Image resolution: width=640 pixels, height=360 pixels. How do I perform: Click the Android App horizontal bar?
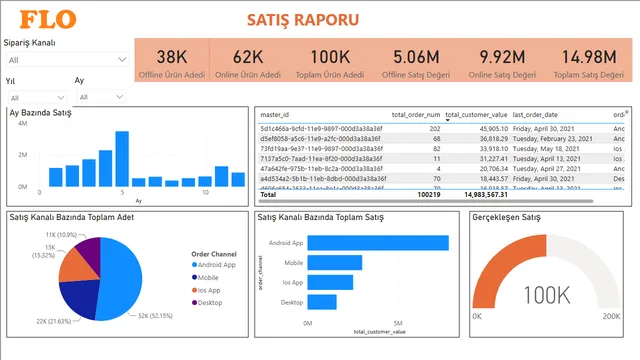[378, 243]
